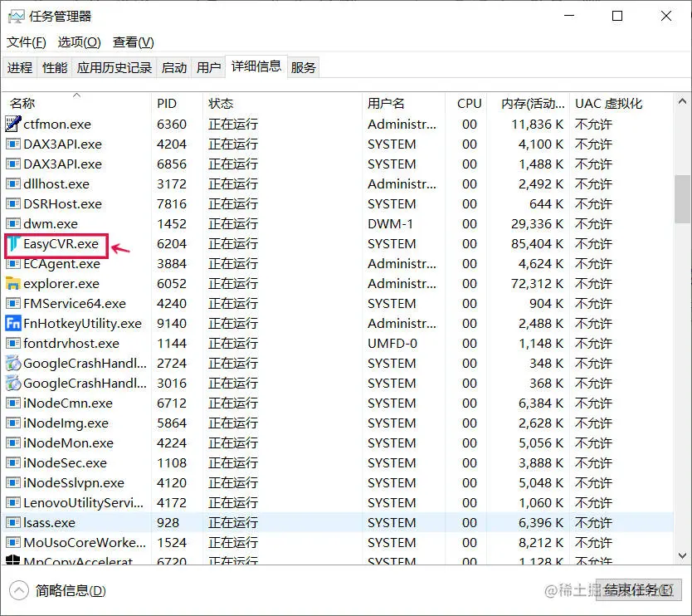Maximize the Task Manager window

click(617, 17)
